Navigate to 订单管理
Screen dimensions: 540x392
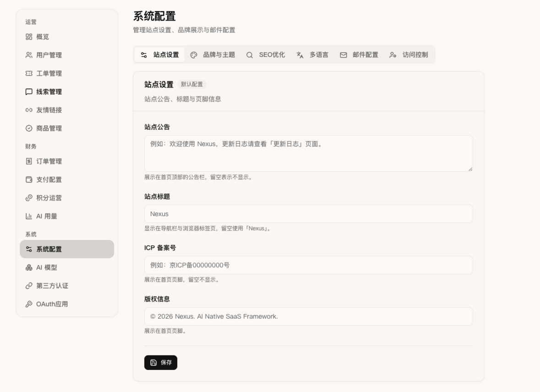click(x=67, y=161)
